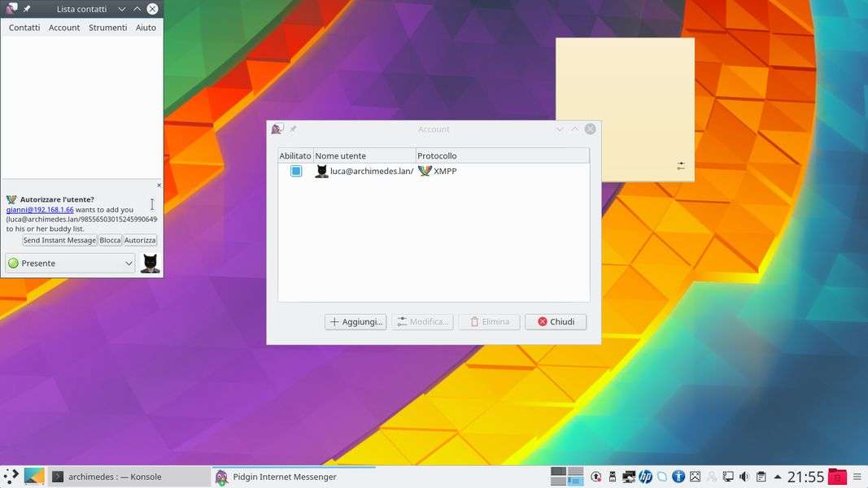Click the configure icon on the sticky note

tap(681, 165)
